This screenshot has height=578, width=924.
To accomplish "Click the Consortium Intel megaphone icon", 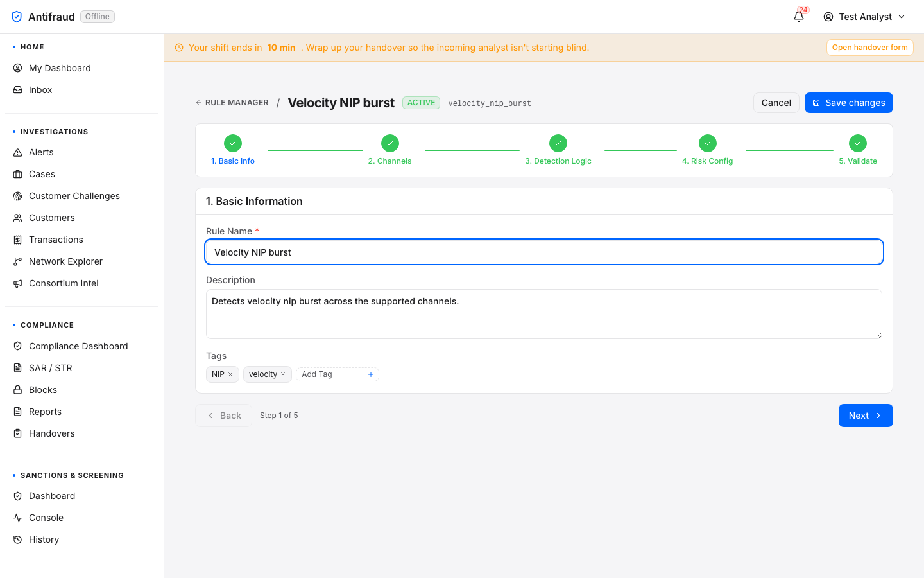I will point(18,283).
